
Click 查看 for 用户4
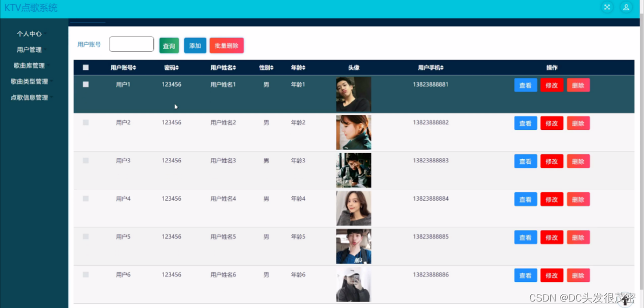click(525, 199)
